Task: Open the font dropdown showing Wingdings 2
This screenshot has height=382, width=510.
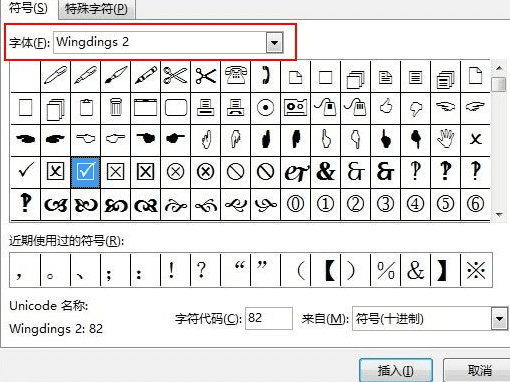Action: (275, 42)
